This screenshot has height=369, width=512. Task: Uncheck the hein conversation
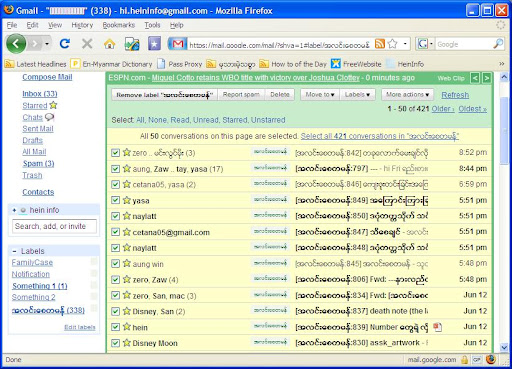tap(115, 327)
